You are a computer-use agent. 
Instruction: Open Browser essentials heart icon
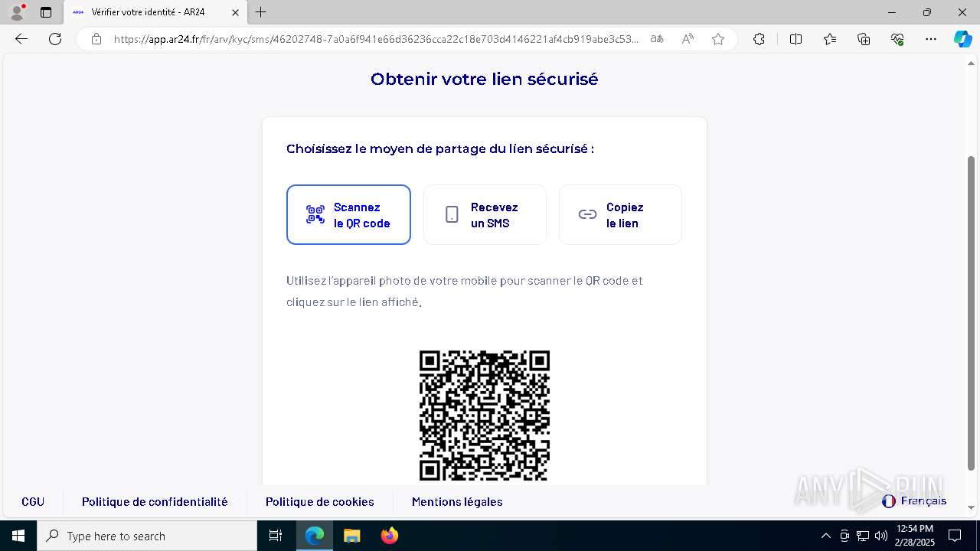[897, 39]
